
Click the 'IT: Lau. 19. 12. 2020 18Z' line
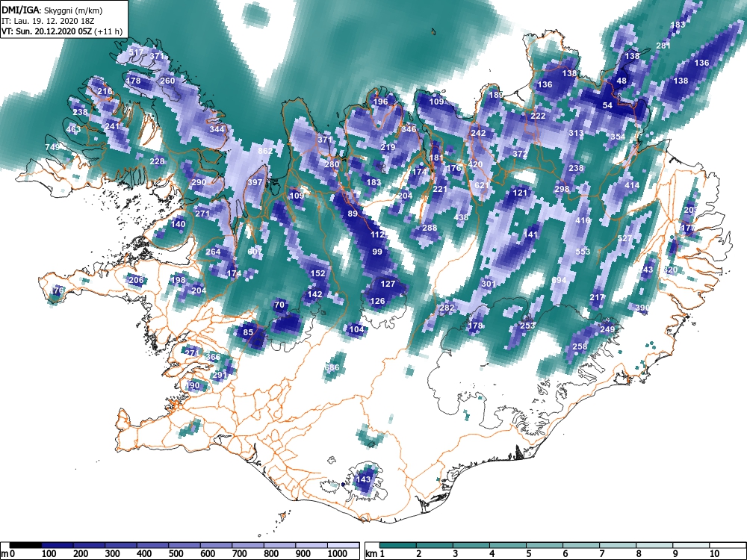(48, 21)
